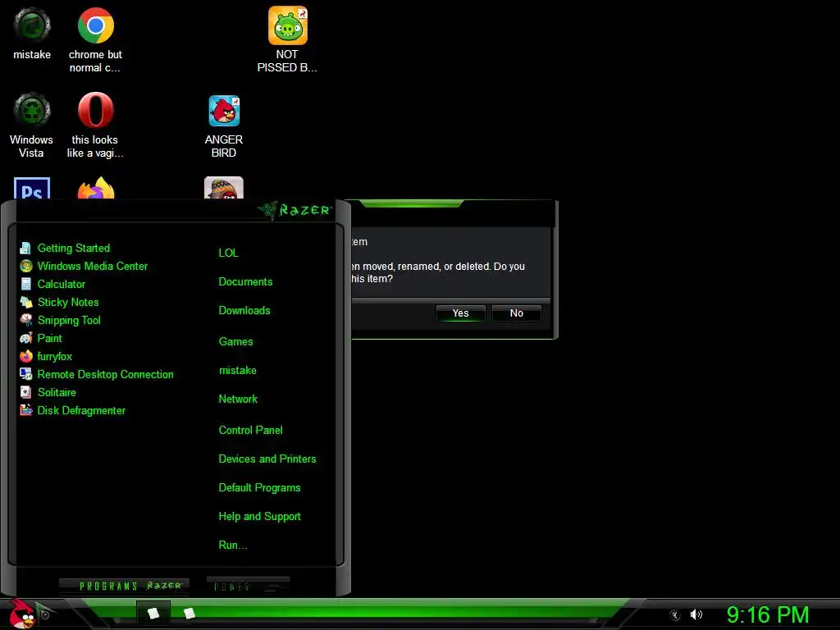Viewport: 840px width, 630px height.
Task: Click the POWER button in start menu
Action: point(248,586)
